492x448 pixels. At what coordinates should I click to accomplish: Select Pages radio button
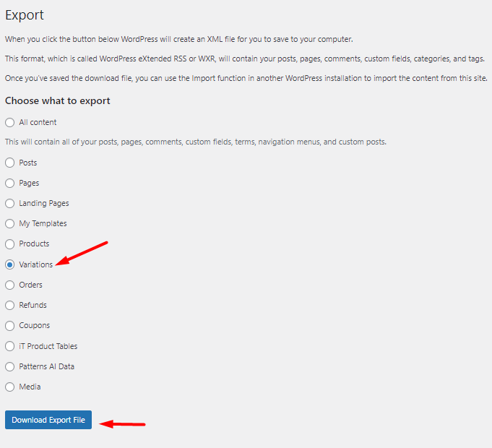(9, 184)
